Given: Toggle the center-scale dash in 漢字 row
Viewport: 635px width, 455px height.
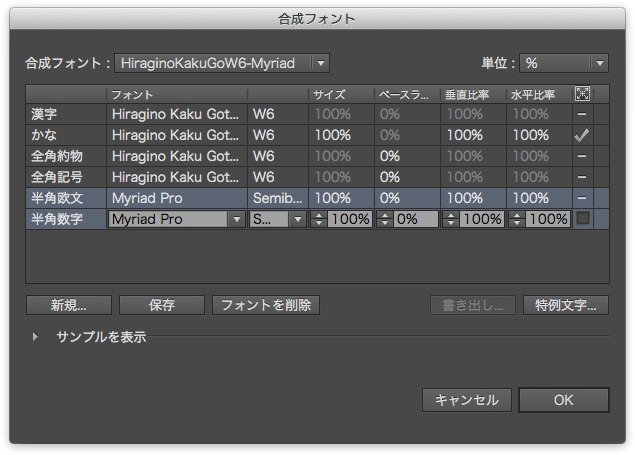Looking at the screenshot, I should pos(583,115).
